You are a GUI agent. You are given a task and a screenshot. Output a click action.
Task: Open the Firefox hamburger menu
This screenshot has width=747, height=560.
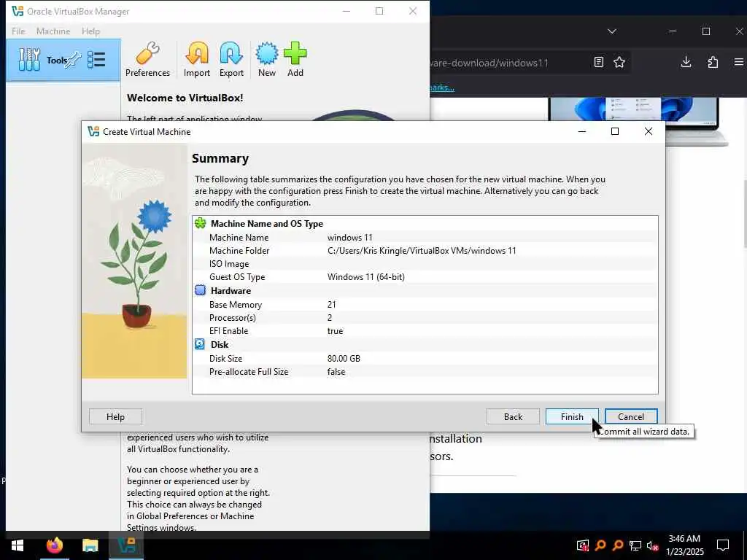coord(739,62)
